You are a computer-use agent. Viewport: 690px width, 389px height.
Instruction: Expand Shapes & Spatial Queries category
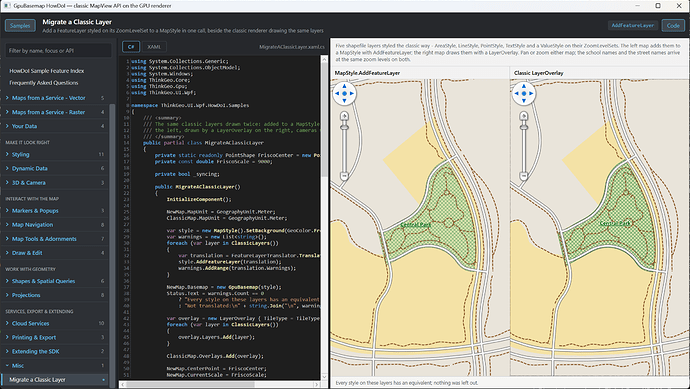[x=55, y=281]
